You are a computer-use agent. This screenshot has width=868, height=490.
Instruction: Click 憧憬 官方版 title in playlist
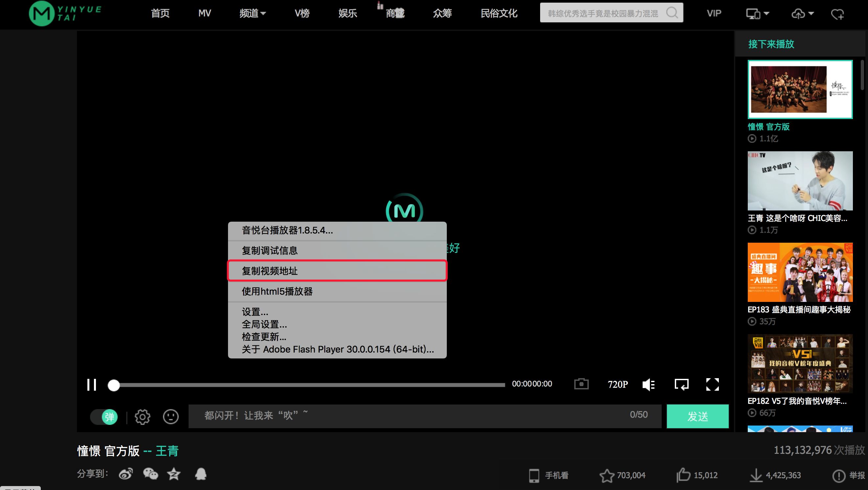(x=768, y=127)
